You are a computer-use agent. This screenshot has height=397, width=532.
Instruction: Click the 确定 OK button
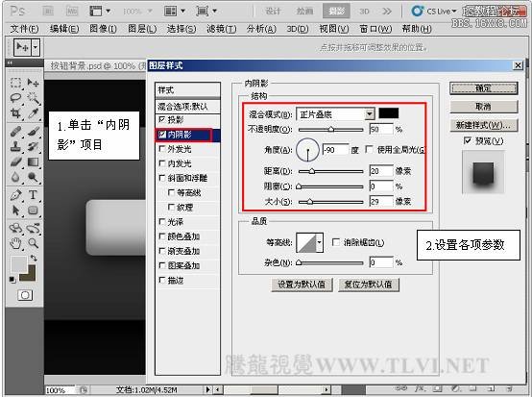click(x=483, y=88)
